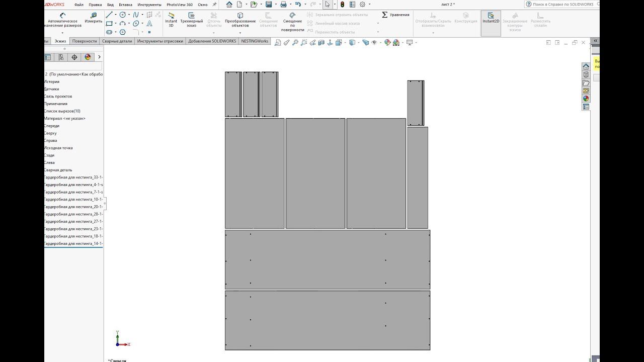Select the Ellipse sketch tool
644x362 pixels.
point(136,24)
